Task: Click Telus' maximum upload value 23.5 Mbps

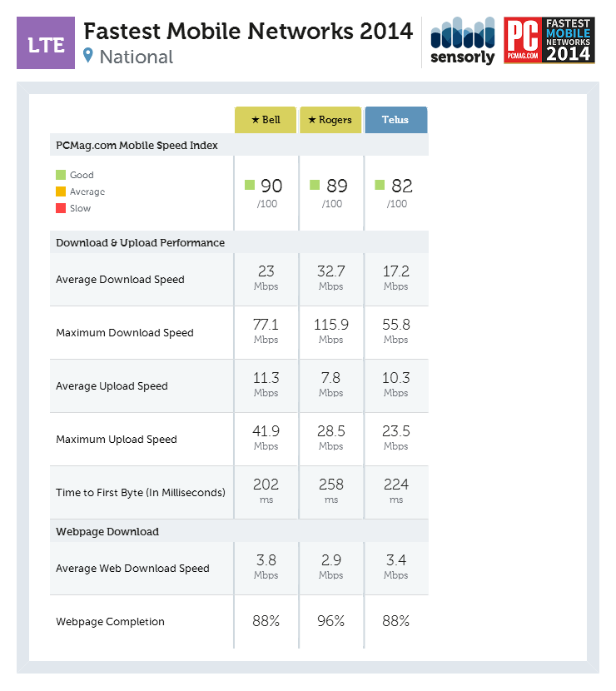Action: point(395,438)
